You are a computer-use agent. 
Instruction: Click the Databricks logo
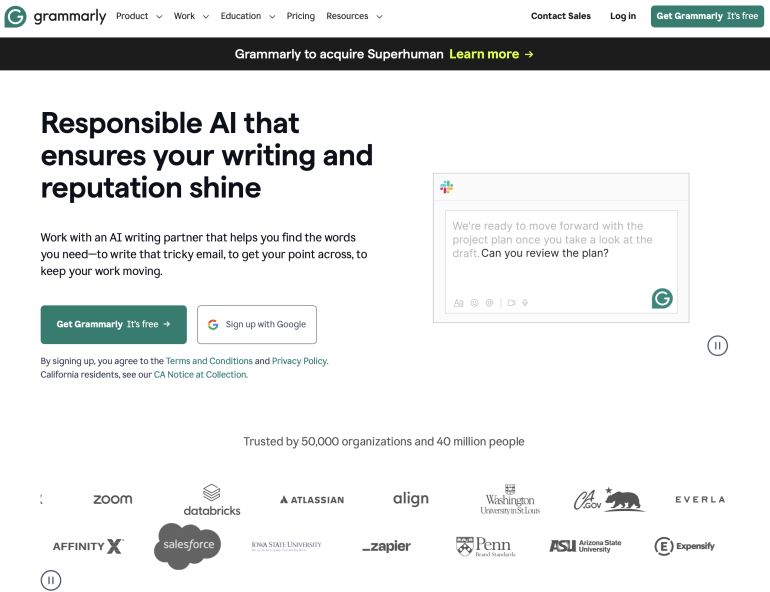tap(212, 500)
